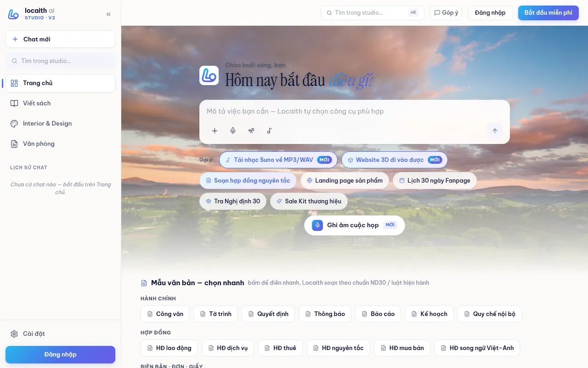Click the Góp ý feedback button
The height and width of the screenshot is (368, 588).
[446, 13]
